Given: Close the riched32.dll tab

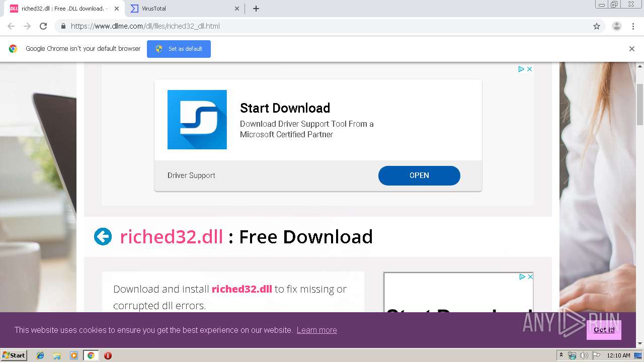Looking at the screenshot, I should click(117, 9).
